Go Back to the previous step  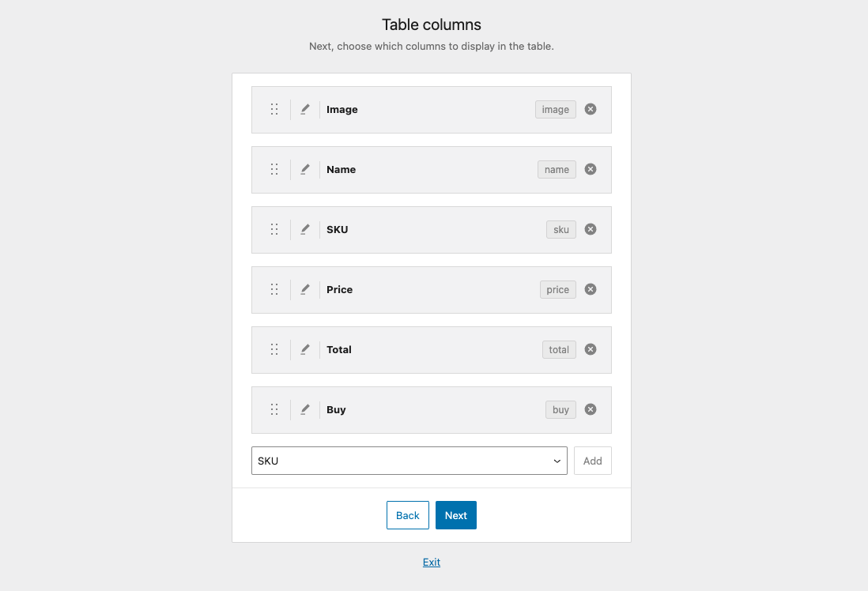coord(407,514)
